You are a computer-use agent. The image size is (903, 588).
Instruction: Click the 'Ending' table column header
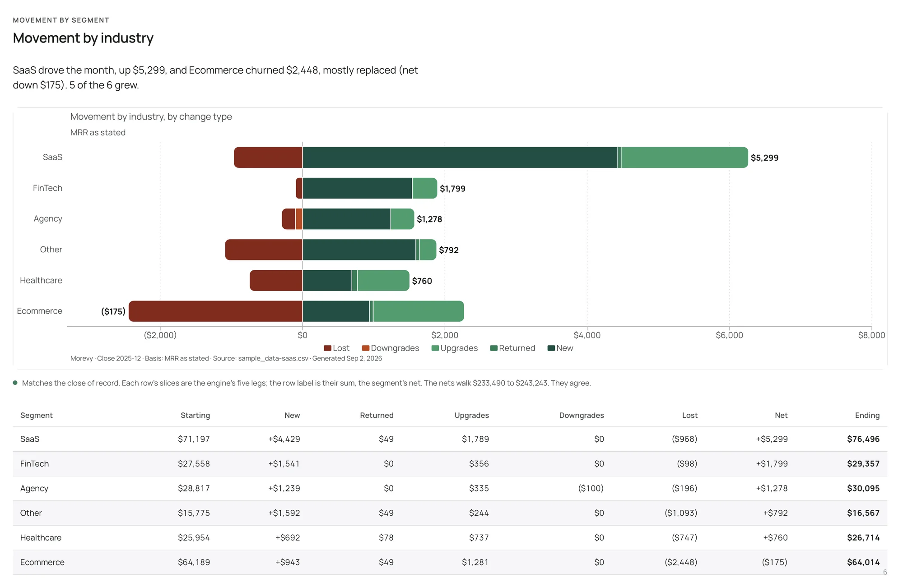pyautogui.click(x=867, y=415)
